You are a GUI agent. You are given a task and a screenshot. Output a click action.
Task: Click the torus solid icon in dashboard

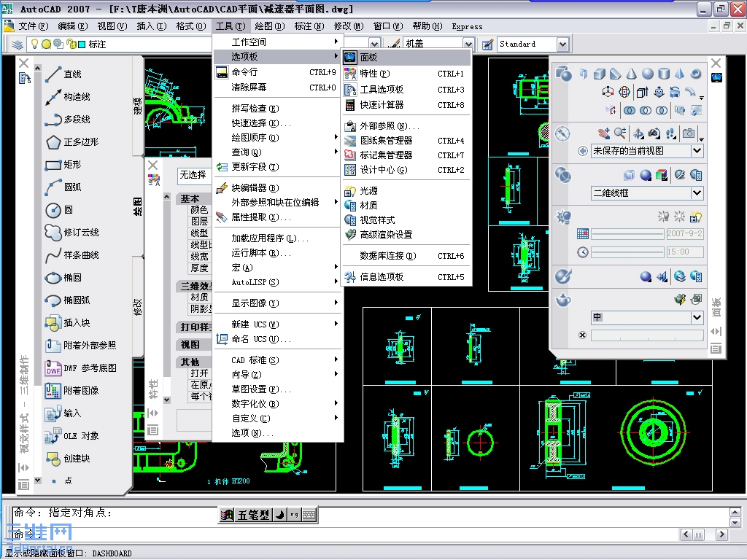pos(695,74)
